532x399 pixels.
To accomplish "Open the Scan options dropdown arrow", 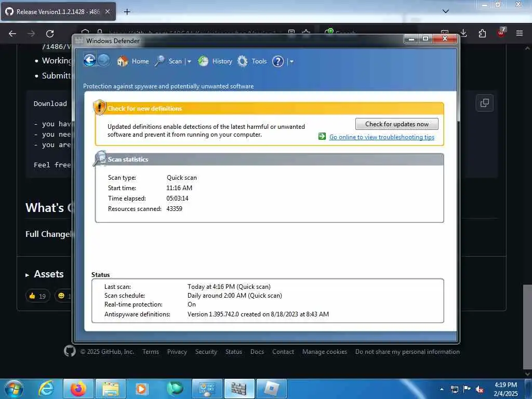I will click(189, 62).
